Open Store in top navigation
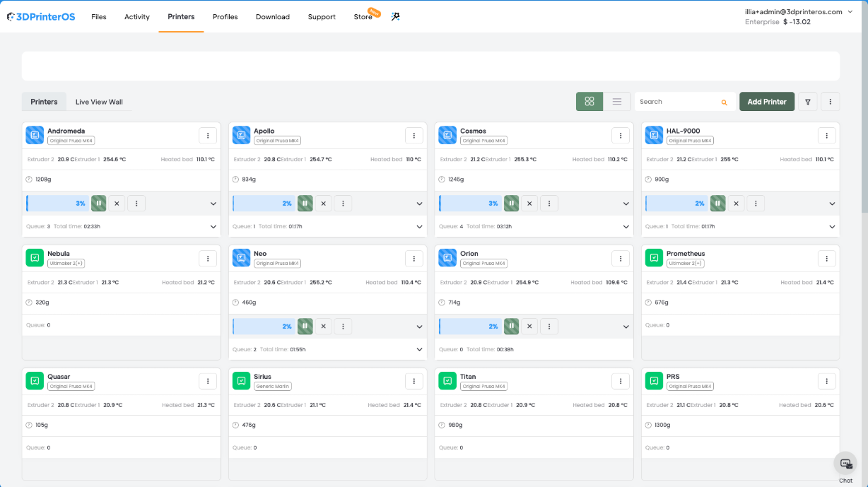 [x=363, y=17]
